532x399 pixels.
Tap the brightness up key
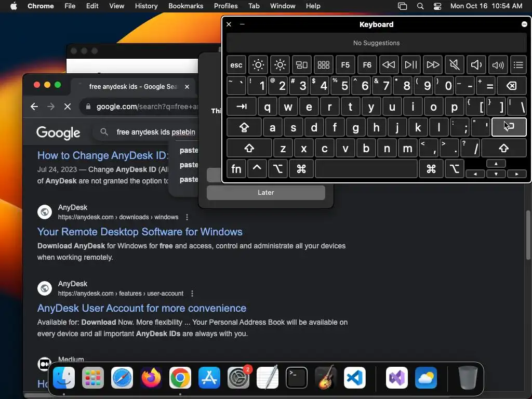(x=280, y=65)
